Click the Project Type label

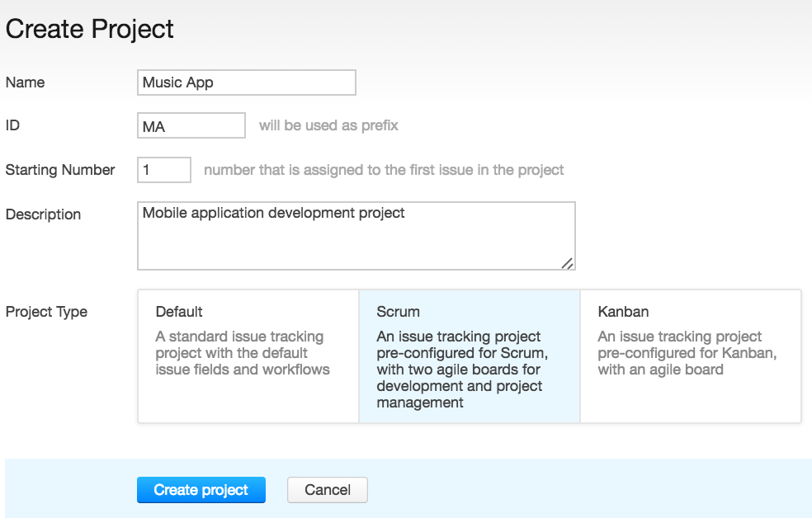coord(45,312)
